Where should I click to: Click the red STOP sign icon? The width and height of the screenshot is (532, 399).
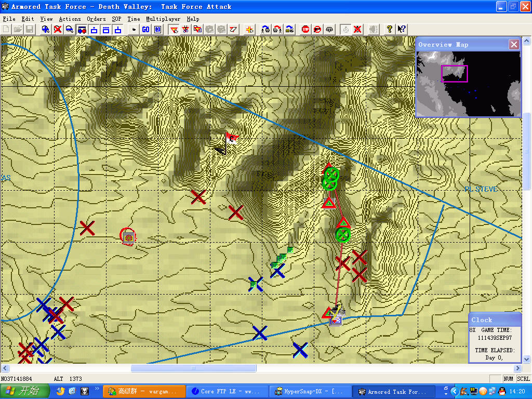[305, 30]
